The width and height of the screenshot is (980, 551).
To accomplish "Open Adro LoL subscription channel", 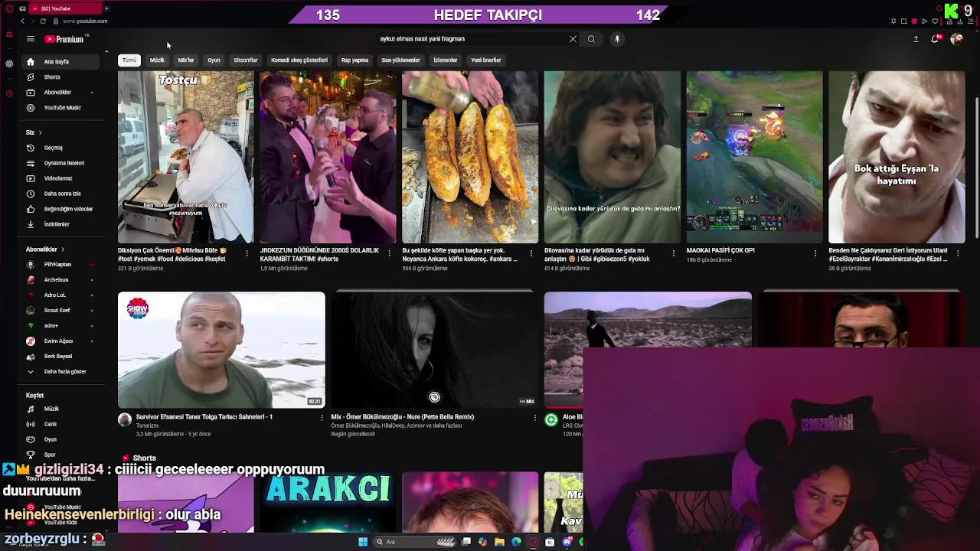I will [62, 295].
